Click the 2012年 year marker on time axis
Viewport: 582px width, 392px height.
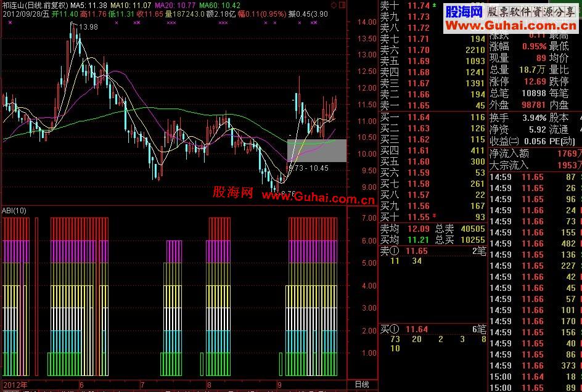15,385
